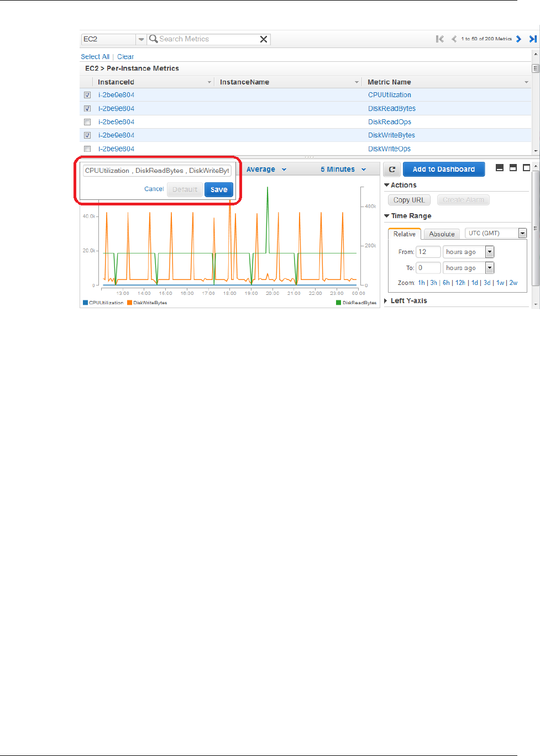Cancel the graph title edit
Image resolution: width=540 pixels, height=756 pixels.
(x=154, y=189)
